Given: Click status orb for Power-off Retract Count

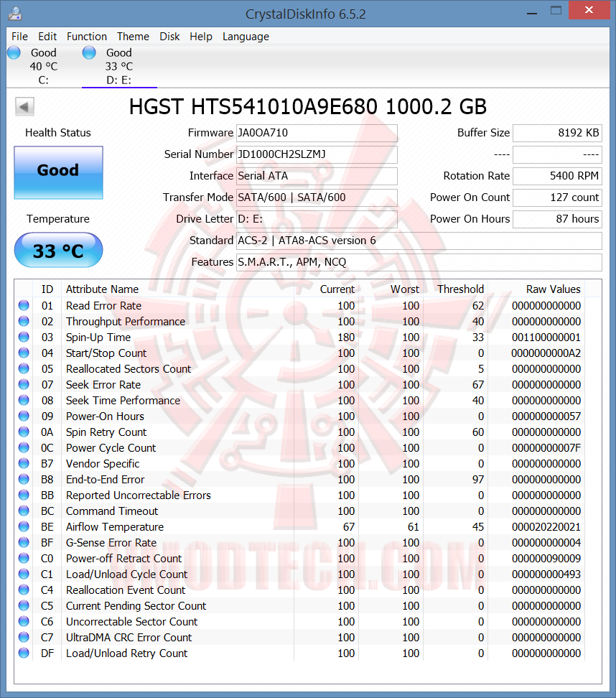Looking at the screenshot, I should [24, 558].
